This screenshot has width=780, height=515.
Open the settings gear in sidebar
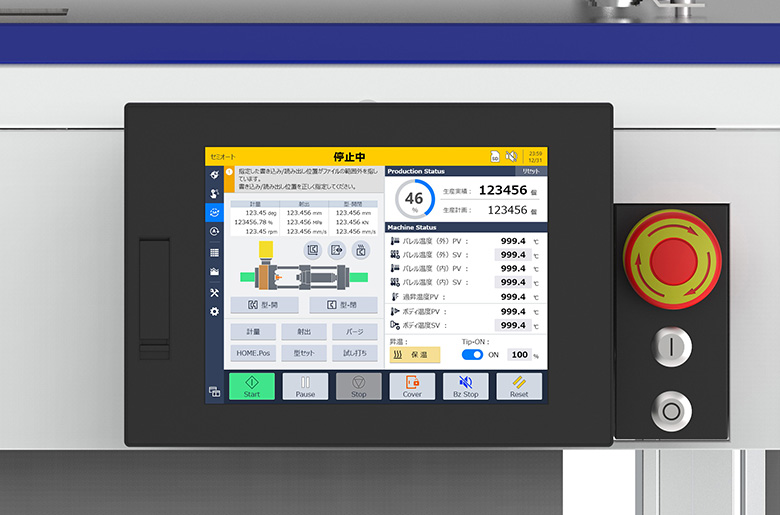coord(214,312)
